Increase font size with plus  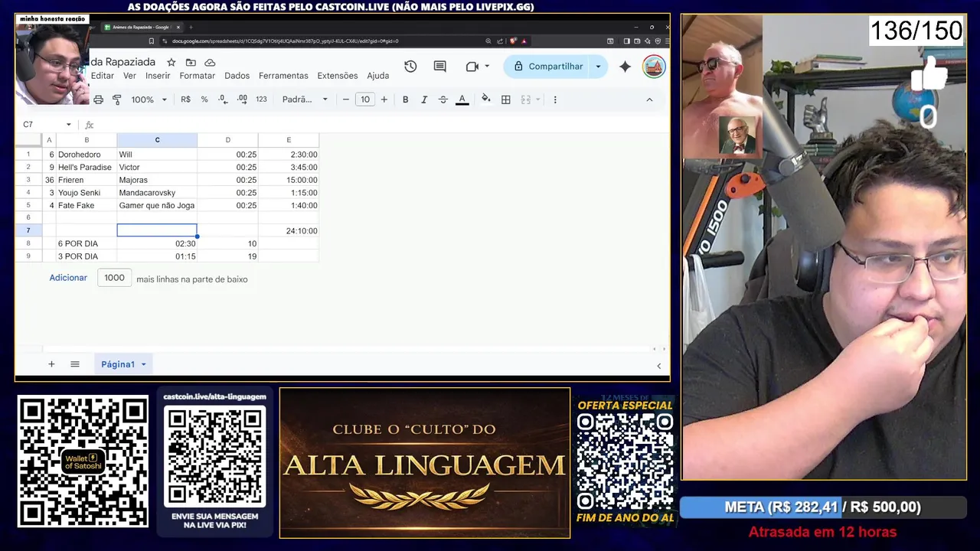(x=384, y=99)
